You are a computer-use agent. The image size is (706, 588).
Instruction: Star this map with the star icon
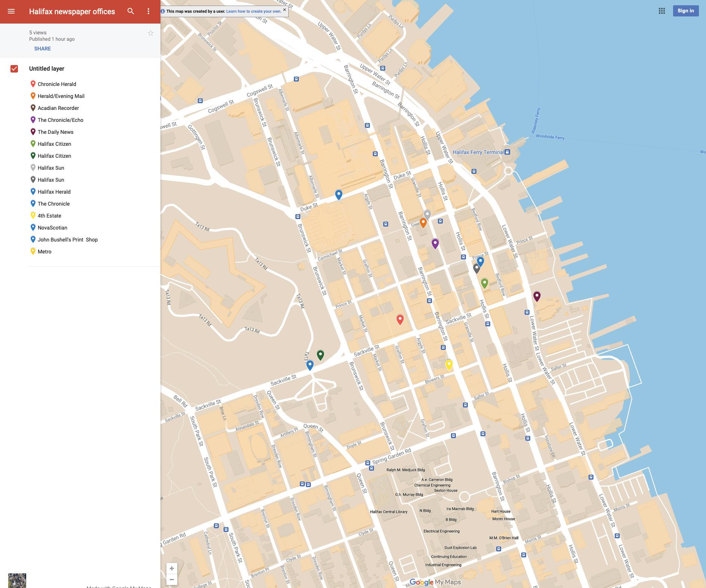point(151,33)
